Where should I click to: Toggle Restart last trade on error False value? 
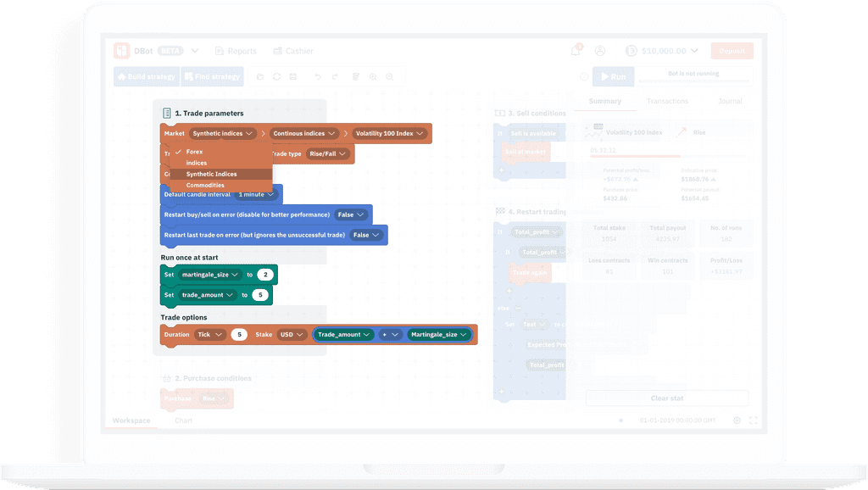pyautogui.click(x=365, y=235)
